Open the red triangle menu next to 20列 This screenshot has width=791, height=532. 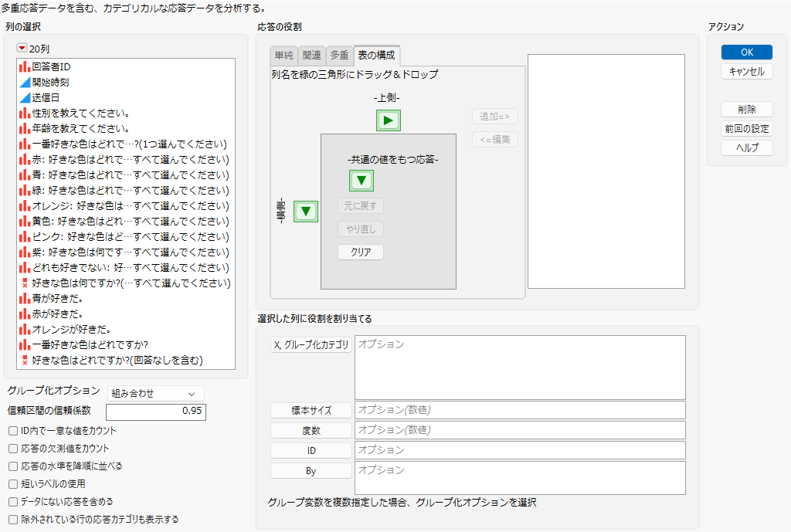tap(22, 48)
